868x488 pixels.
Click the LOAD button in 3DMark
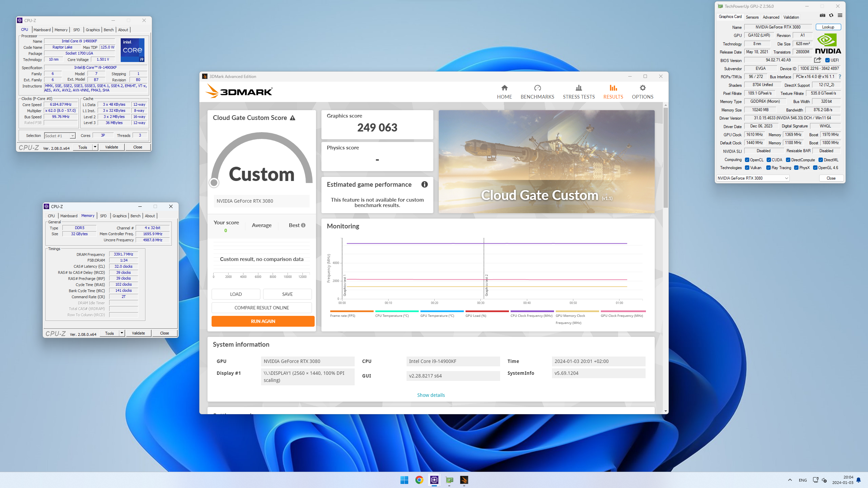point(236,294)
